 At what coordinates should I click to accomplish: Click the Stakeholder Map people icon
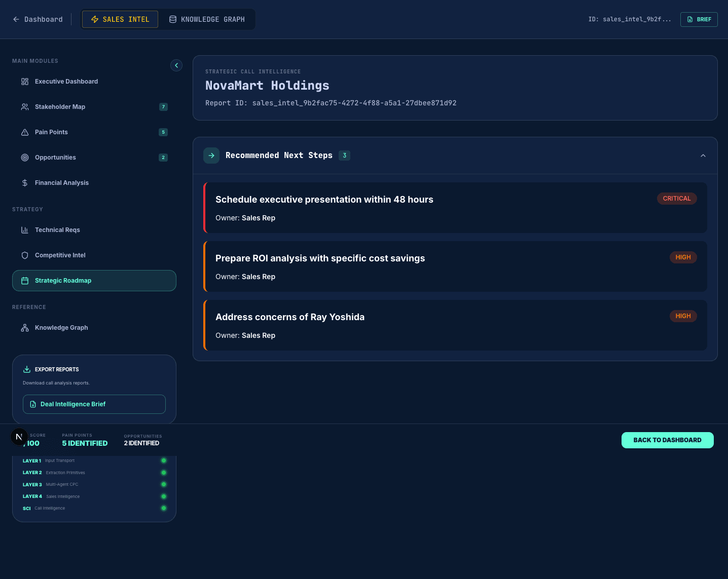pyautogui.click(x=25, y=107)
